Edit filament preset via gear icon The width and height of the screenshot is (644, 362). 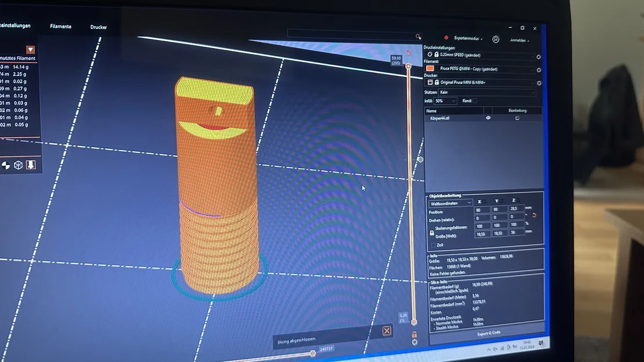(x=539, y=70)
